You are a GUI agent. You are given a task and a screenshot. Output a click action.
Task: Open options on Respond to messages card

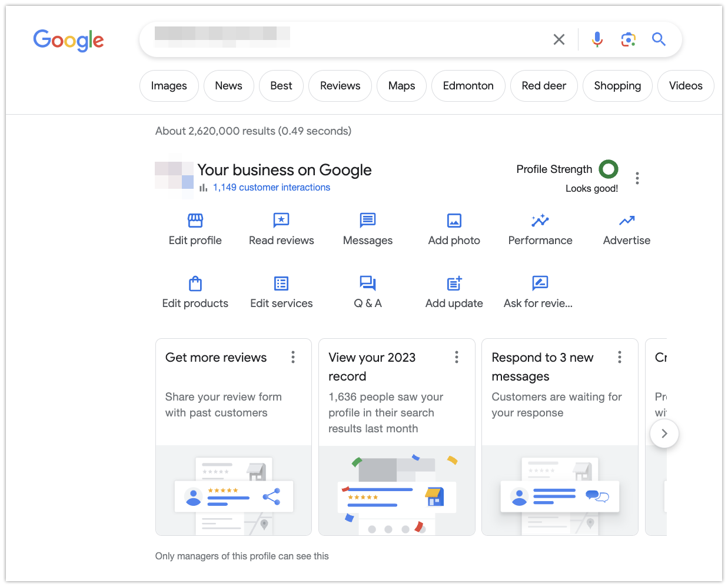click(619, 357)
